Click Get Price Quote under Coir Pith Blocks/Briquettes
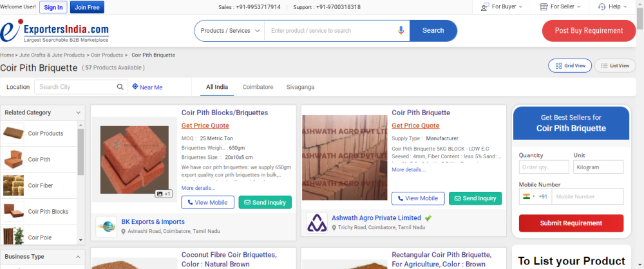This screenshot has width=644, height=269. (x=205, y=125)
